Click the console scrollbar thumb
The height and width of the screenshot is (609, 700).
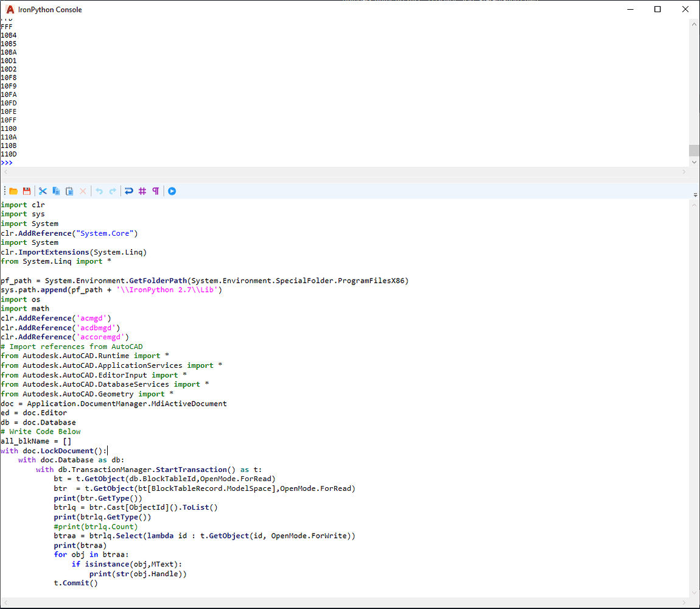(x=695, y=150)
